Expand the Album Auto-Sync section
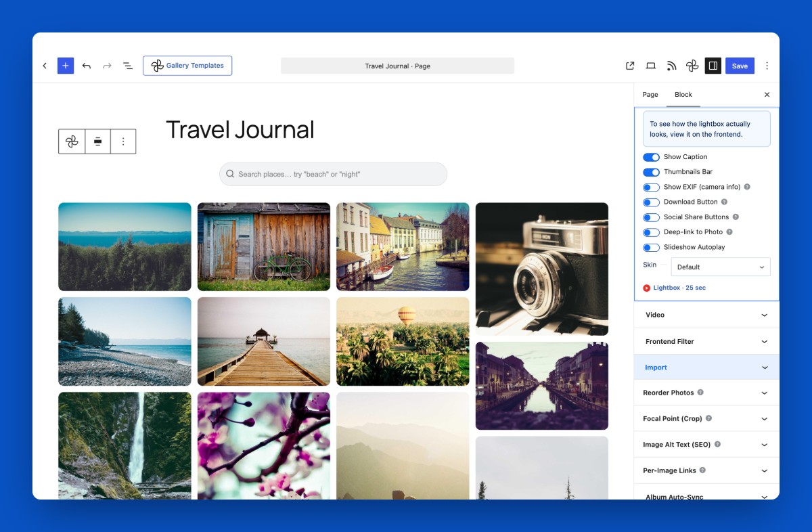The image size is (812, 532). (x=706, y=494)
